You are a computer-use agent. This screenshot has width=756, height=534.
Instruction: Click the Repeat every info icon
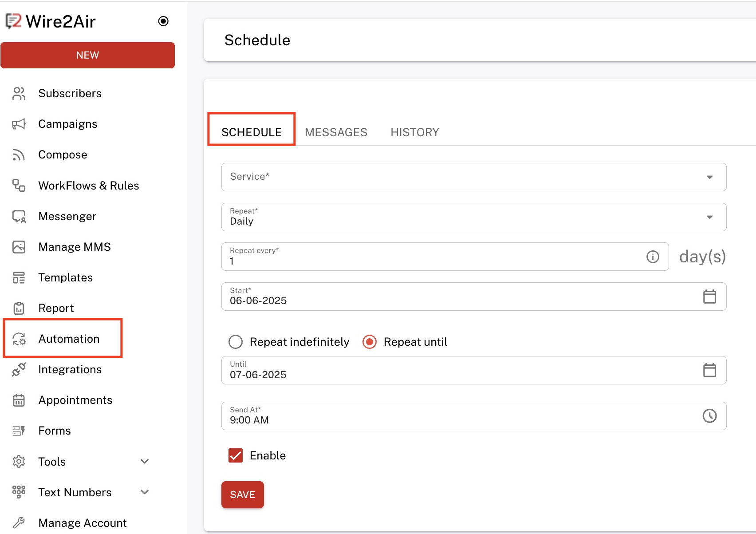pyautogui.click(x=653, y=257)
